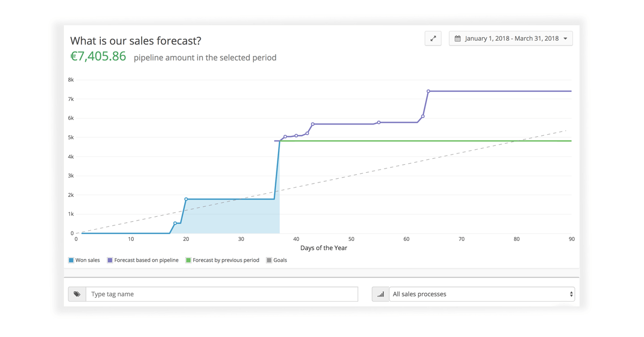
Task: Click the caret arrow on date range button
Action: click(x=565, y=39)
